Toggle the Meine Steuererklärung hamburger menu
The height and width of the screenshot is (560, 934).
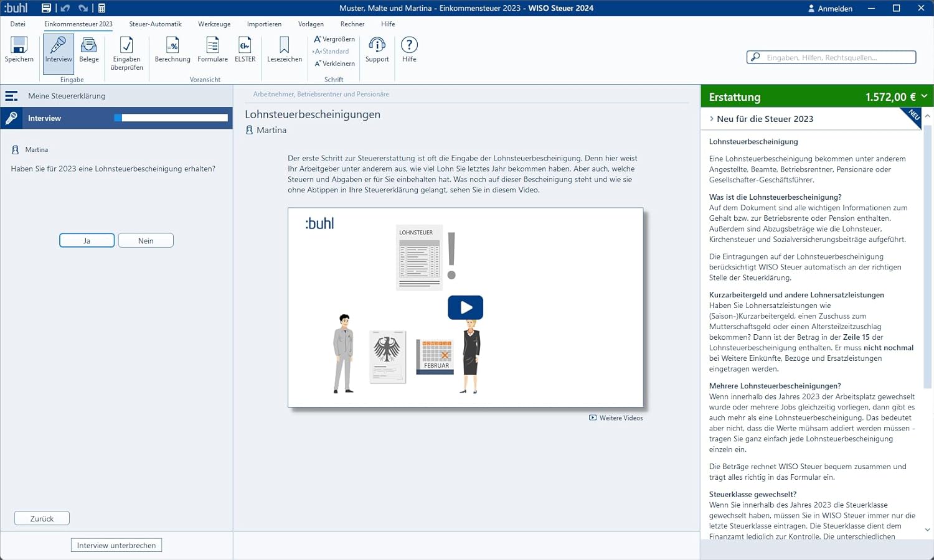point(11,96)
